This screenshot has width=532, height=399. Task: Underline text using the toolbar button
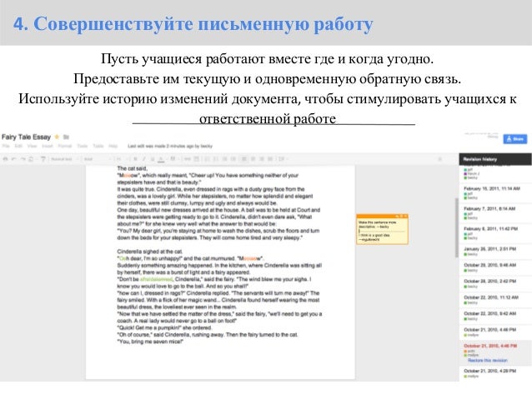pyautogui.click(x=153, y=158)
